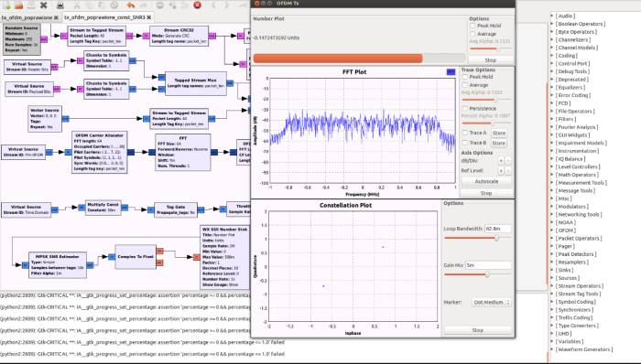
Task: Click Stop in the Constellation Plot options
Action: tap(477, 330)
